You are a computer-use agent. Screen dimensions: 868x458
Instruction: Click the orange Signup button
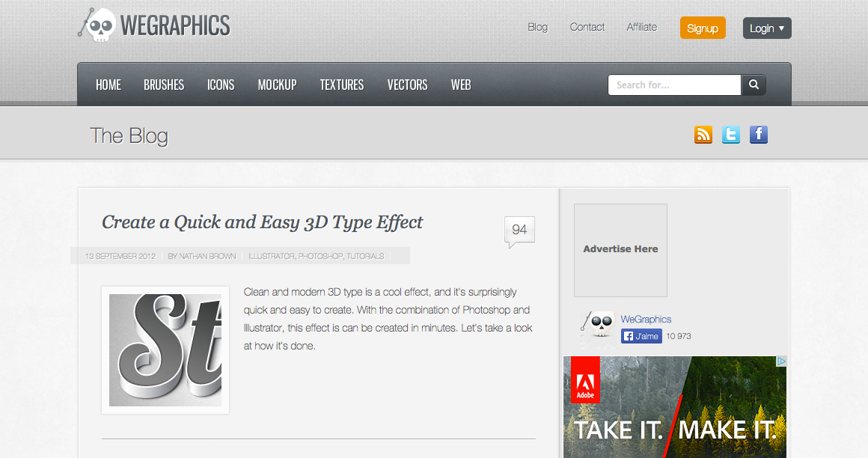tap(702, 27)
